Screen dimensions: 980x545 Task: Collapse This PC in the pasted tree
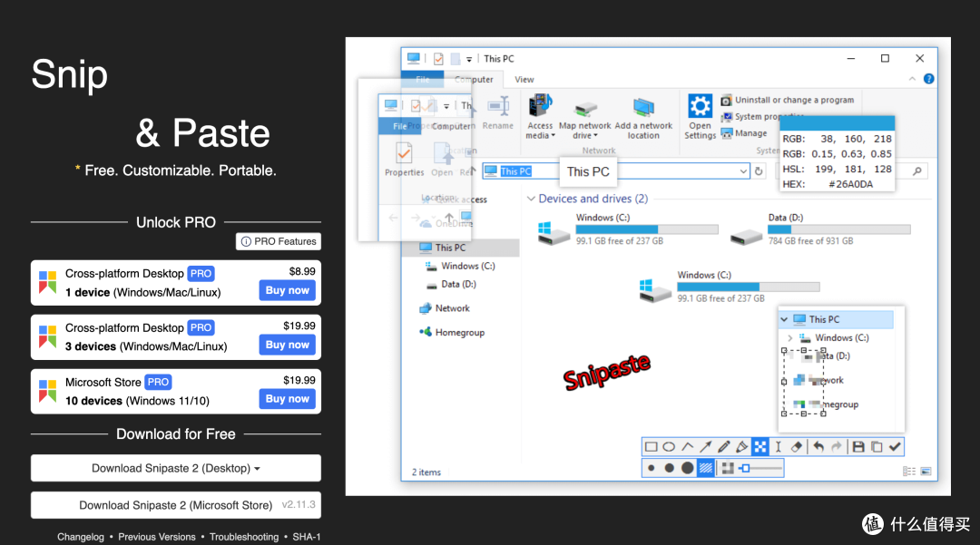784,319
